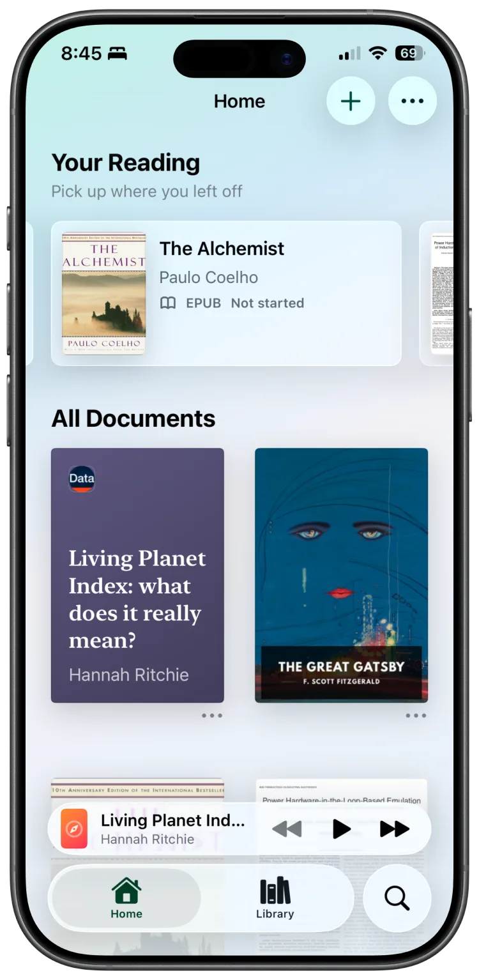Screen dimensions: 479x980
Task: Tap the Paulo Coelho author text
Action: pos(209,277)
